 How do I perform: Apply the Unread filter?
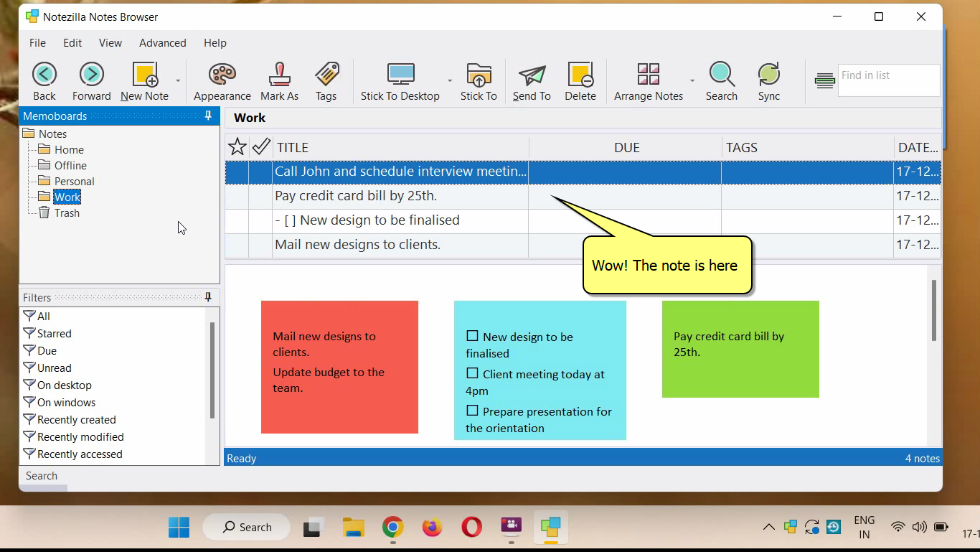(47, 368)
